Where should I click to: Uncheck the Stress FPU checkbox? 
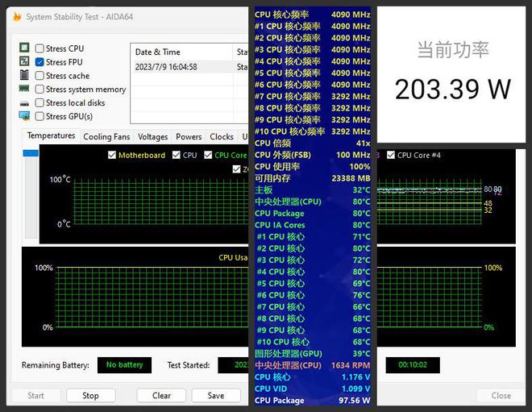pyautogui.click(x=39, y=62)
